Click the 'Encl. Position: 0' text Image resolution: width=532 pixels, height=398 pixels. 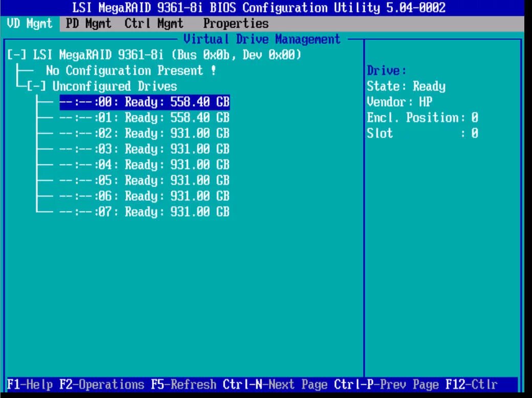(423, 118)
